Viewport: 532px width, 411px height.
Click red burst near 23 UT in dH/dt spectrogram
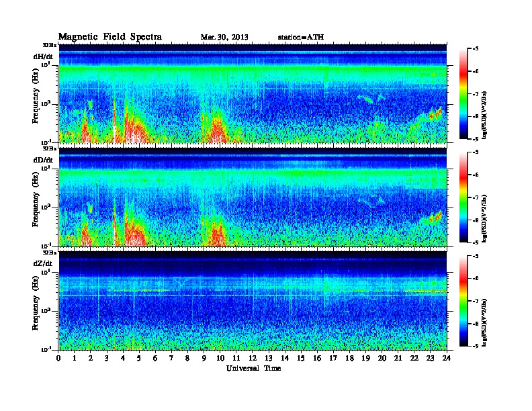point(435,113)
